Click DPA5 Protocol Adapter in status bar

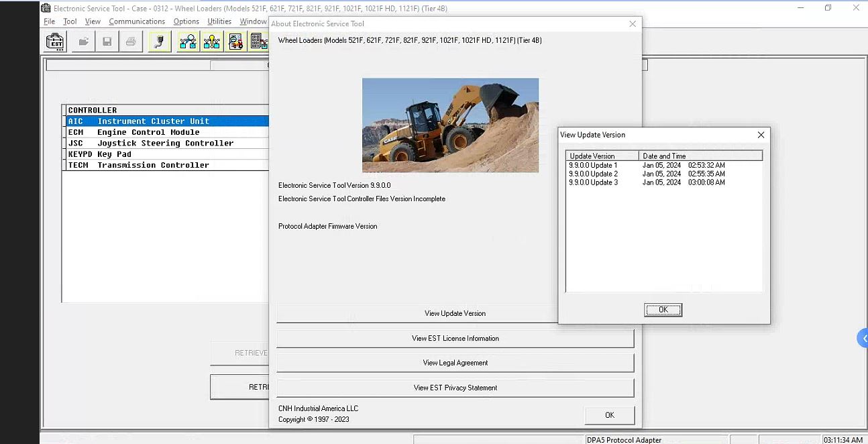click(624, 440)
